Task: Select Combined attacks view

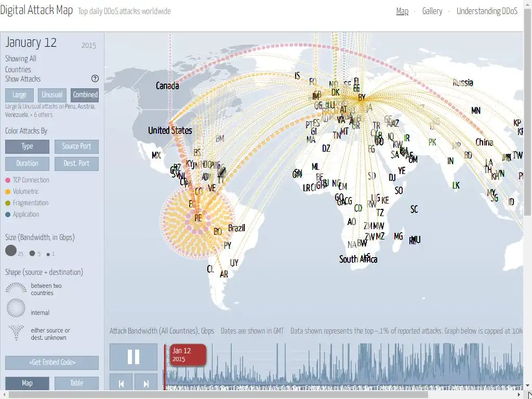Action: pyautogui.click(x=85, y=95)
